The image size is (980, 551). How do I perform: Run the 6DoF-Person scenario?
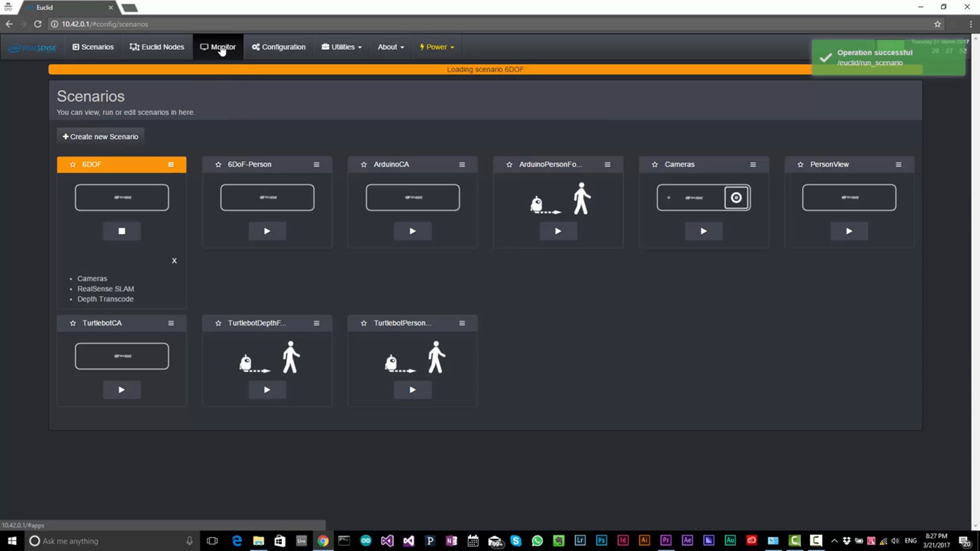pos(267,231)
